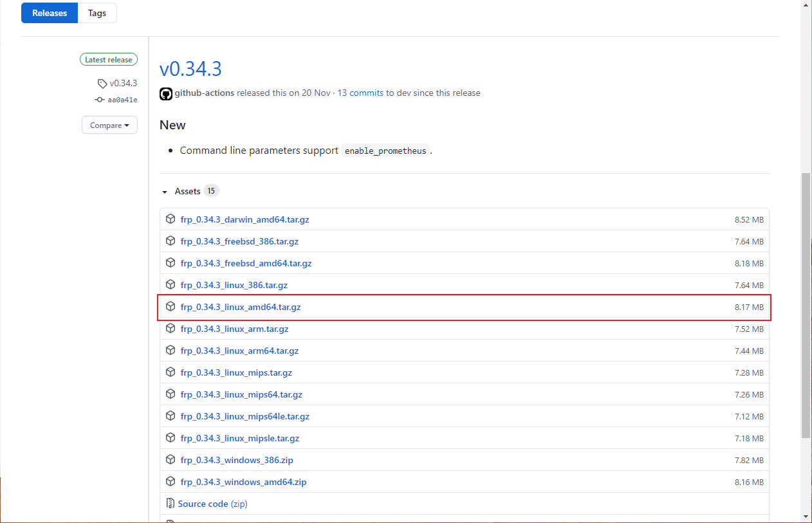Screen dimensions: 812x523
Task: Download frp_0.34.3_darwin_amd64.tar.gz
Action: coord(245,219)
